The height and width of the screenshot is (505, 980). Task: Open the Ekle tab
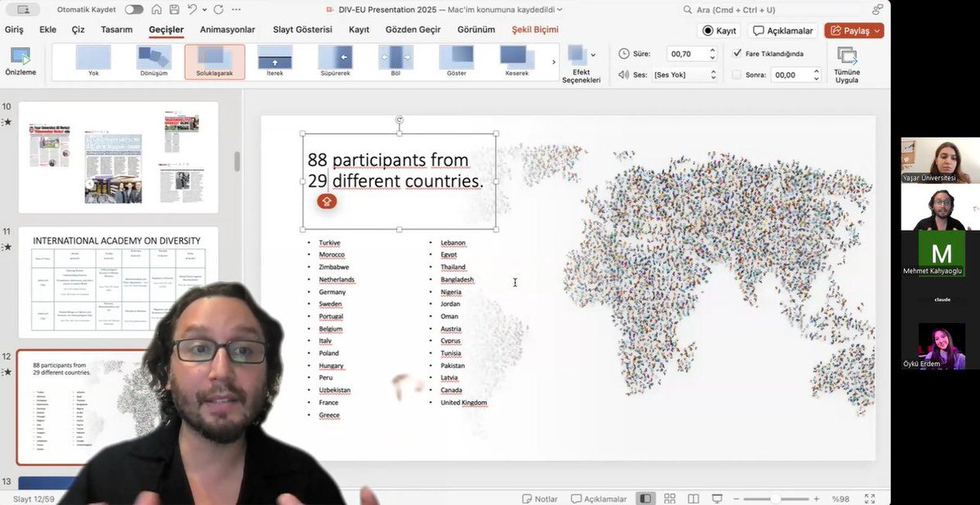coord(48,29)
